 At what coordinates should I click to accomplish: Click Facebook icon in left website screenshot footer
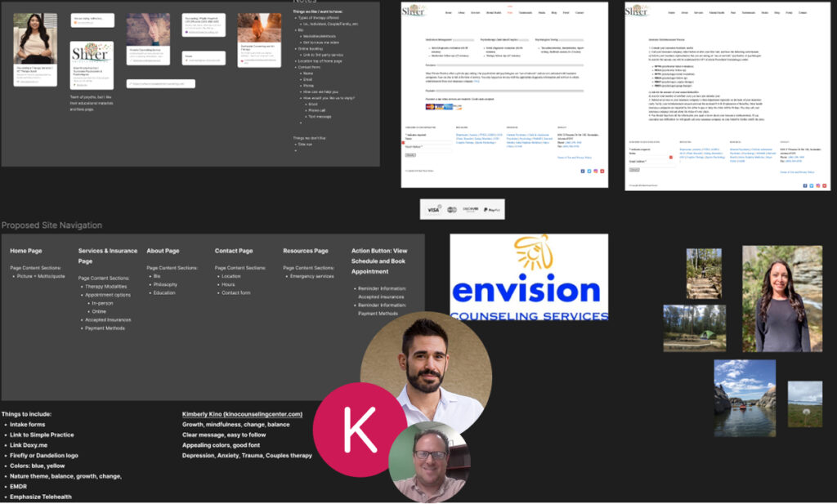pyautogui.click(x=582, y=171)
